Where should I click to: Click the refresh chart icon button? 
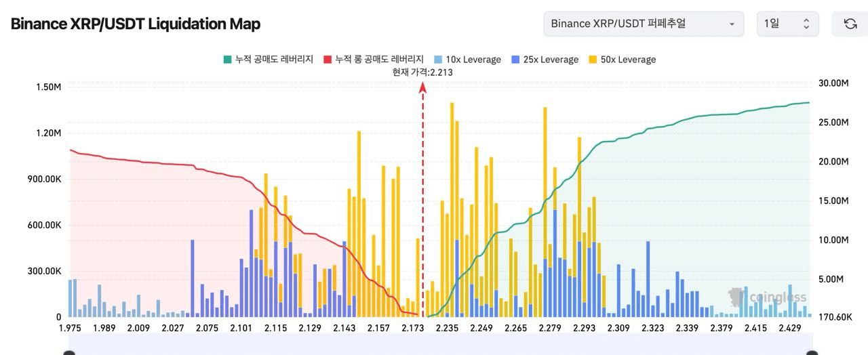[x=850, y=24]
